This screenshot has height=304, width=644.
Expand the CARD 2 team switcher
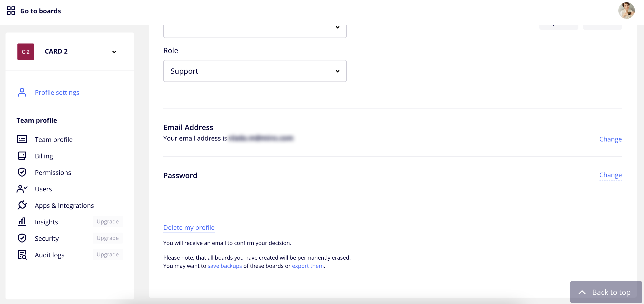click(x=114, y=52)
